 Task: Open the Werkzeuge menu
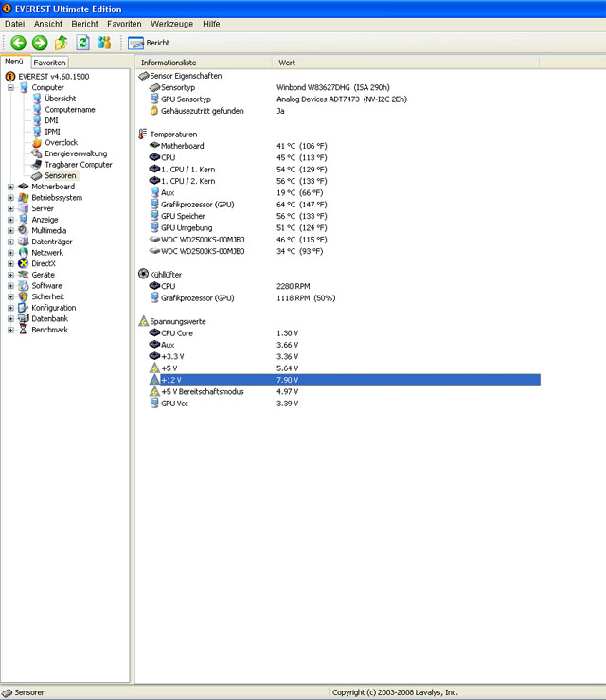click(171, 24)
